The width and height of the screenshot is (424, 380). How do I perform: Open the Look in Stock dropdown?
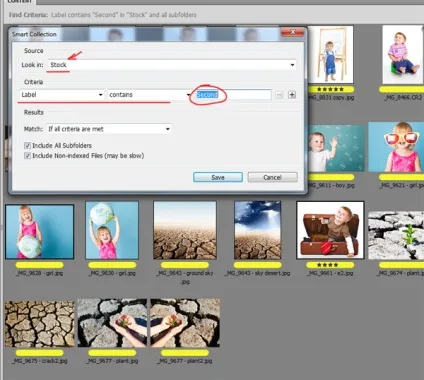pos(172,65)
